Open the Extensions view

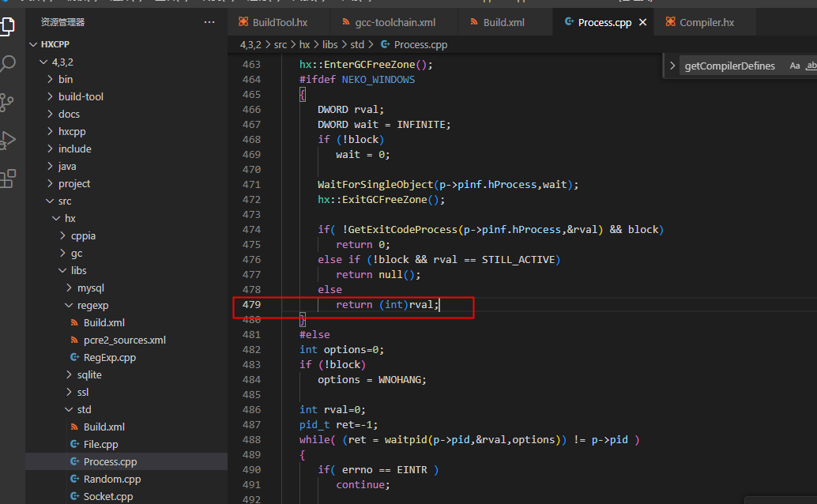8,179
